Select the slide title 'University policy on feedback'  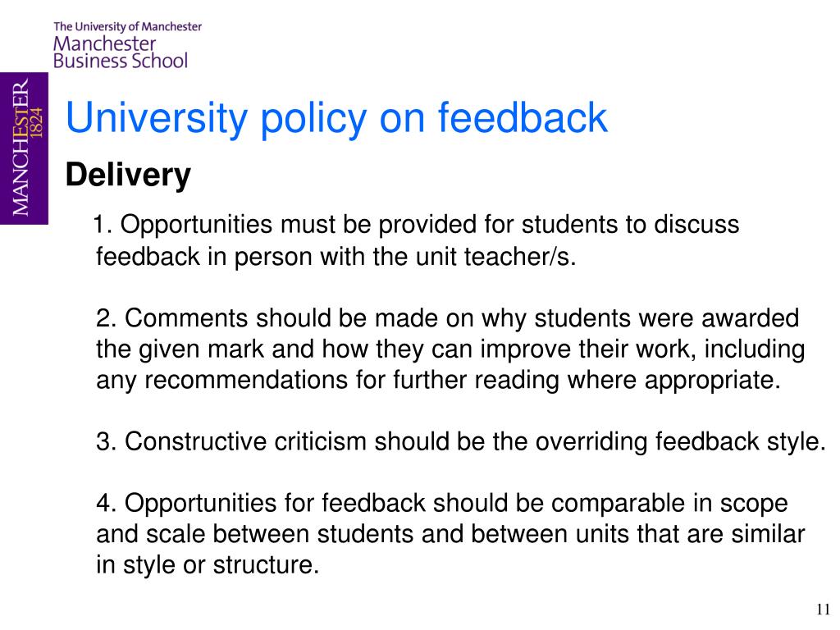tap(336, 119)
